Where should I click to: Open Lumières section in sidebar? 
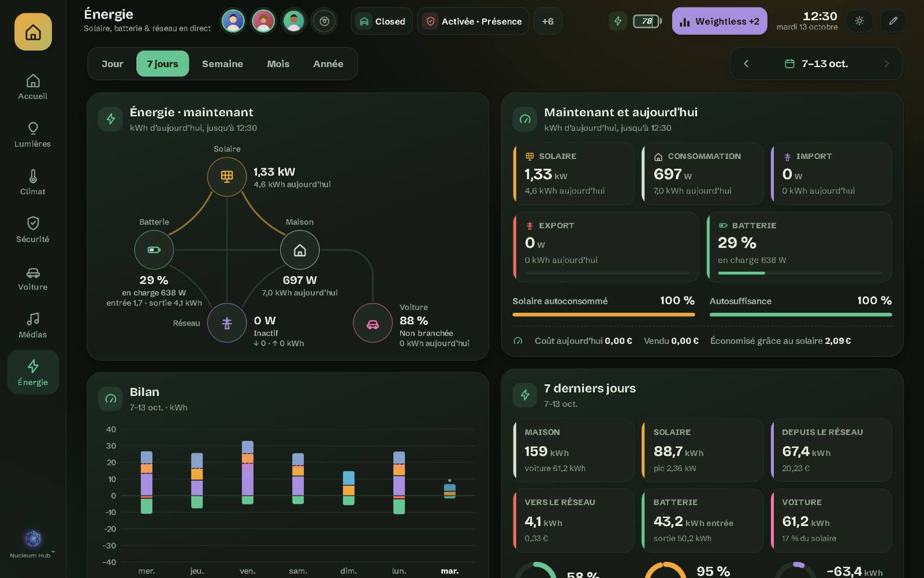pyautogui.click(x=33, y=135)
